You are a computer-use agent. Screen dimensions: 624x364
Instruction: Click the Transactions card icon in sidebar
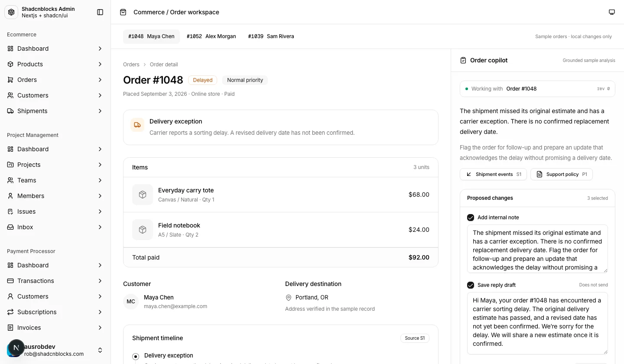click(x=10, y=281)
